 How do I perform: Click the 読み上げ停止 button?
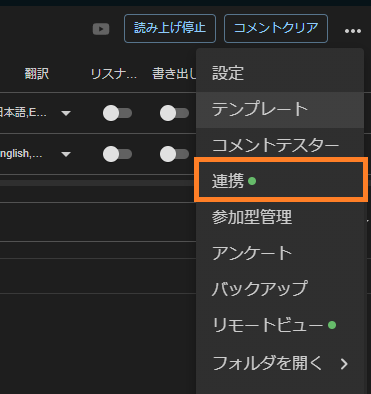point(170,28)
